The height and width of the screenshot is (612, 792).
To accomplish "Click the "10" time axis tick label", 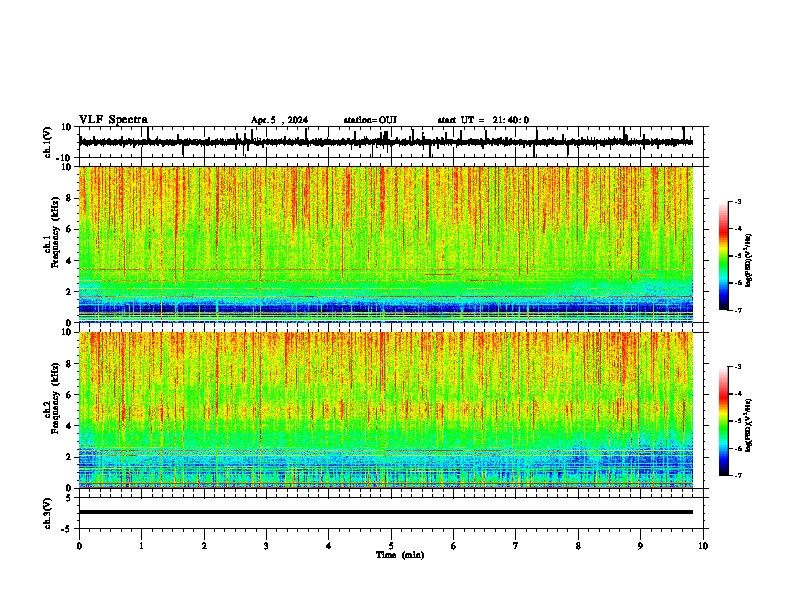I will (x=703, y=546).
